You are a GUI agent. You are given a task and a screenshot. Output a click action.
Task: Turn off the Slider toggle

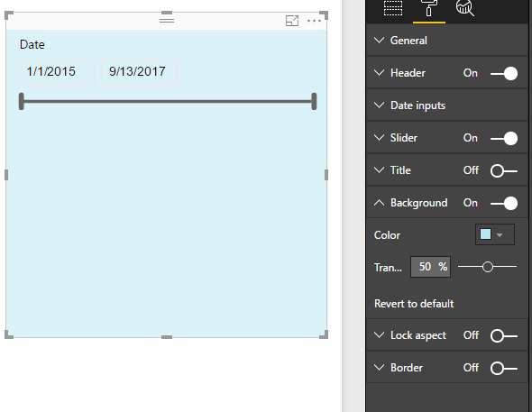(x=504, y=138)
